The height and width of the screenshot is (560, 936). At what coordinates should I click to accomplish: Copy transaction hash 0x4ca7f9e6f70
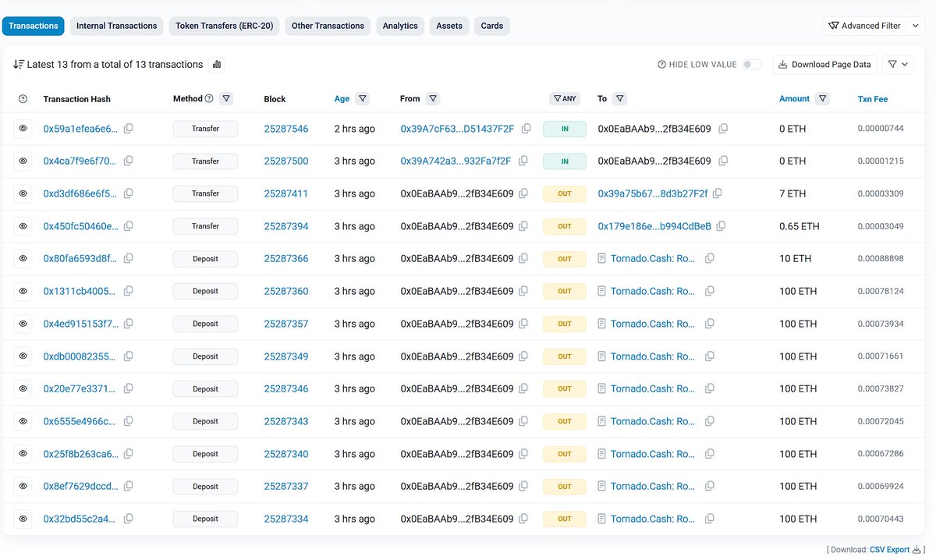click(x=129, y=161)
